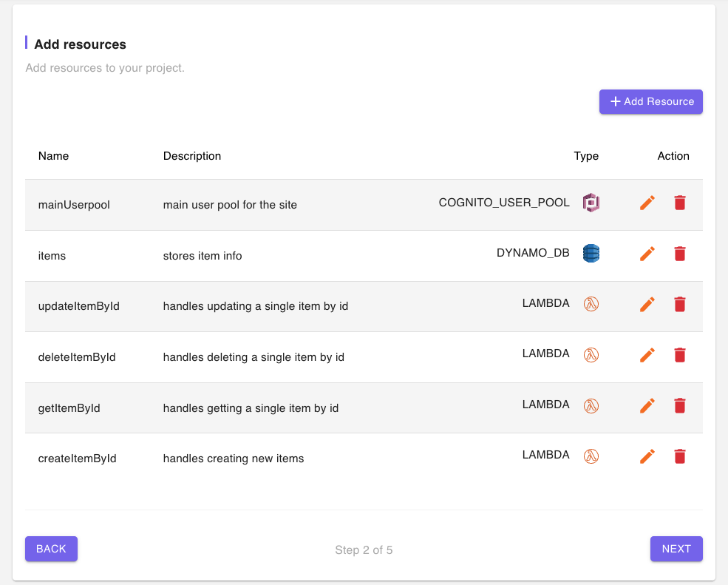Viewport: 728px width, 585px height.
Task: Click the 'Add resources' heading
Action: coord(81,44)
